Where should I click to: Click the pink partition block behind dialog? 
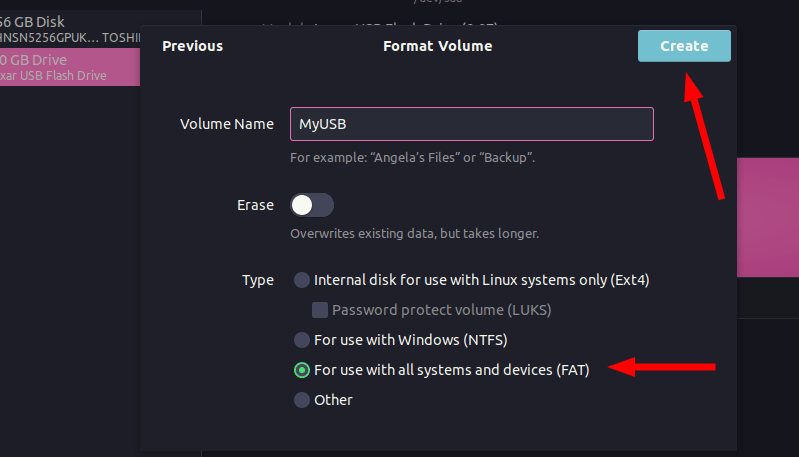pyautogui.click(x=768, y=216)
